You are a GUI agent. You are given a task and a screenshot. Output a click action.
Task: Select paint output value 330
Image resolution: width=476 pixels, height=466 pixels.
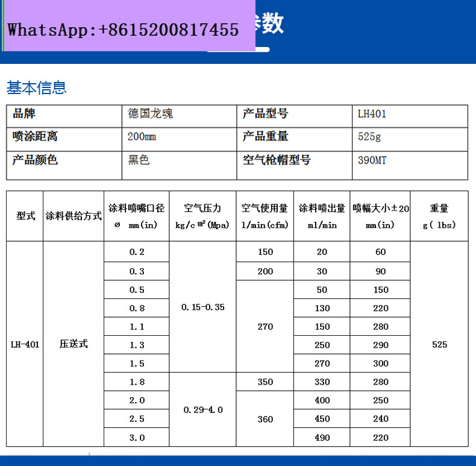tap(322, 382)
